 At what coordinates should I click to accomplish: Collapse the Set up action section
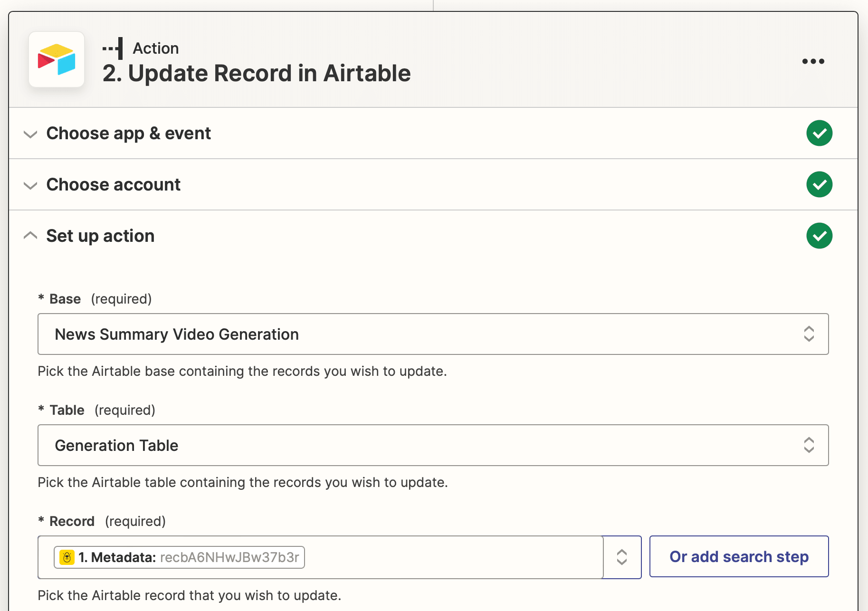[x=30, y=236]
